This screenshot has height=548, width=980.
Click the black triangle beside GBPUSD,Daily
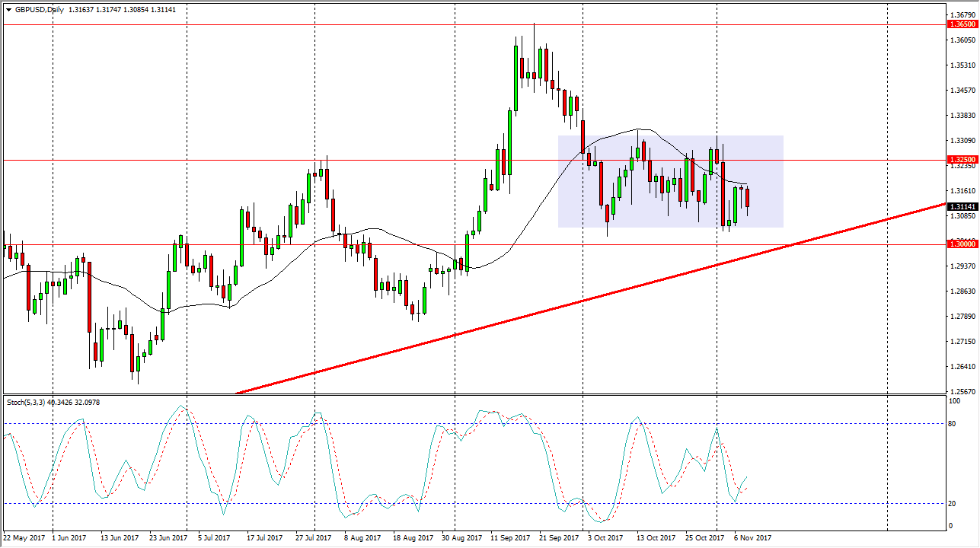(8, 10)
